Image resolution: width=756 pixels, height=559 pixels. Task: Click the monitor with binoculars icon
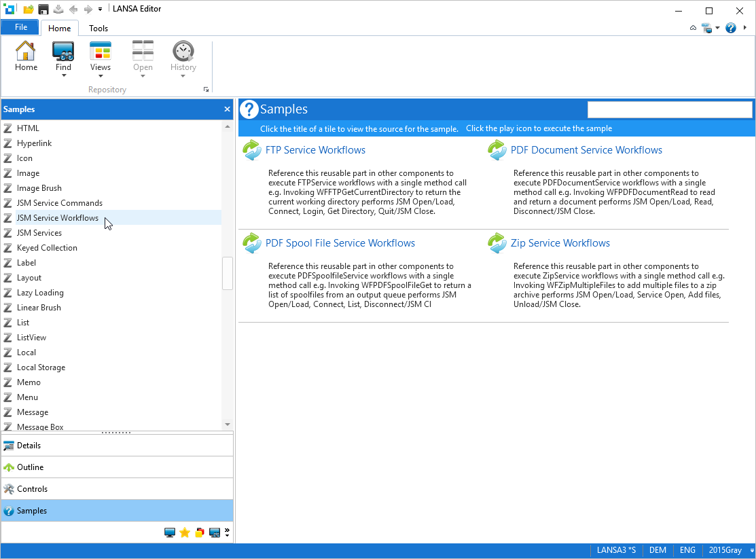tap(215, 533)
